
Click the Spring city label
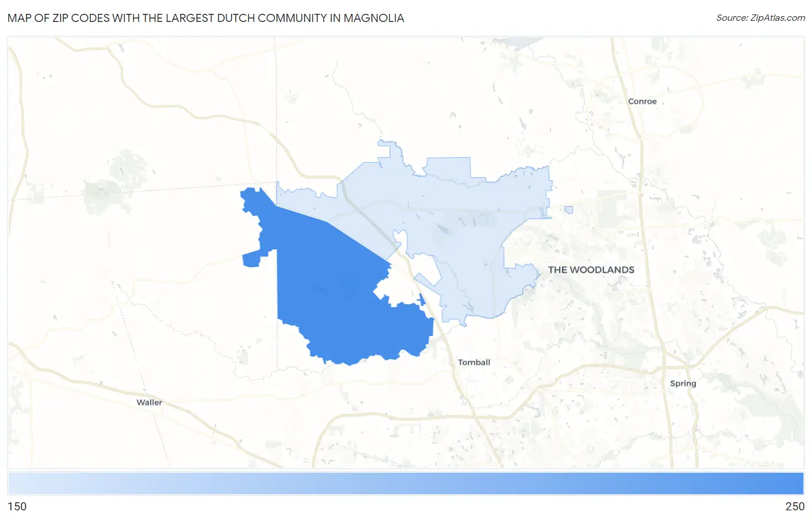(683, 383)
